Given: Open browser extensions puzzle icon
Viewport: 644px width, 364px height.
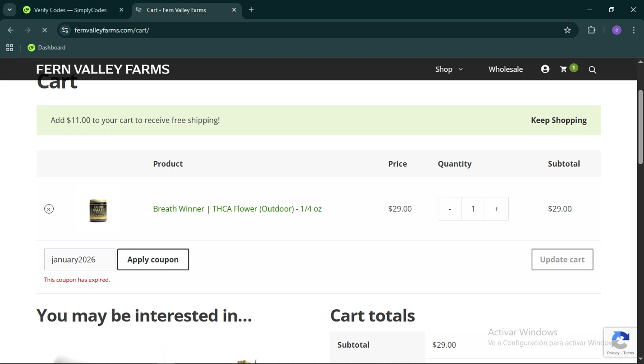Looking at the screenshot, I should coord(591,30).
